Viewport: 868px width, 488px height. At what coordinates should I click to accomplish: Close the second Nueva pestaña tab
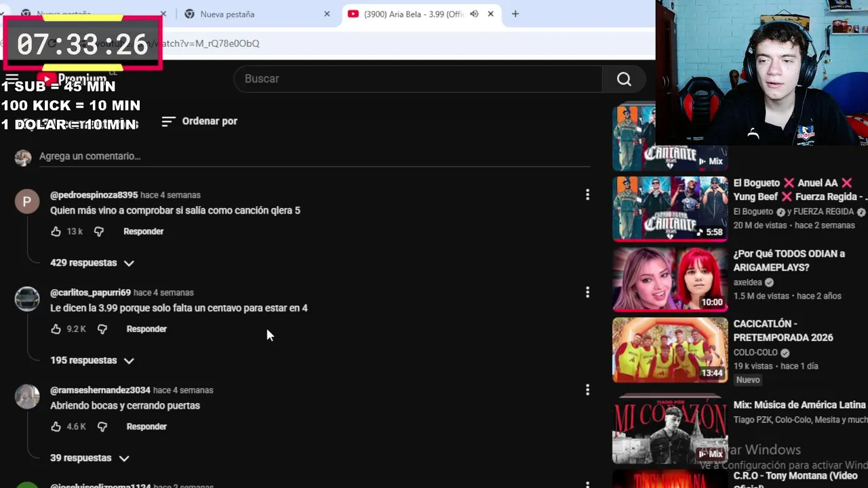tap(327, 14)
